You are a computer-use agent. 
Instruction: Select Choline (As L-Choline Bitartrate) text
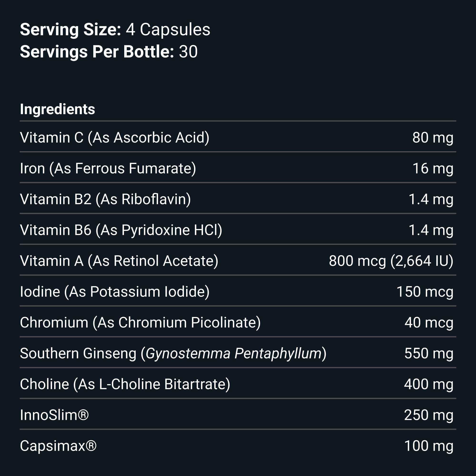point(125,384)
